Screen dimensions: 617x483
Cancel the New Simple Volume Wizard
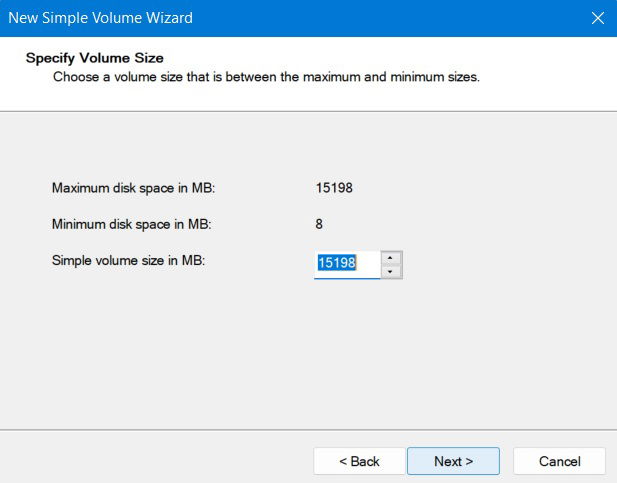coord(559,461)
